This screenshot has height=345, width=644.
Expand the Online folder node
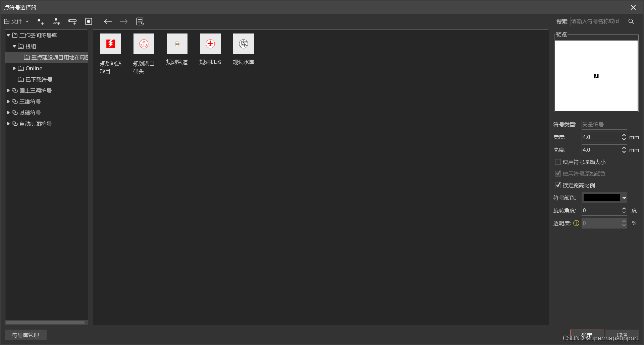(x=14, y=68)
